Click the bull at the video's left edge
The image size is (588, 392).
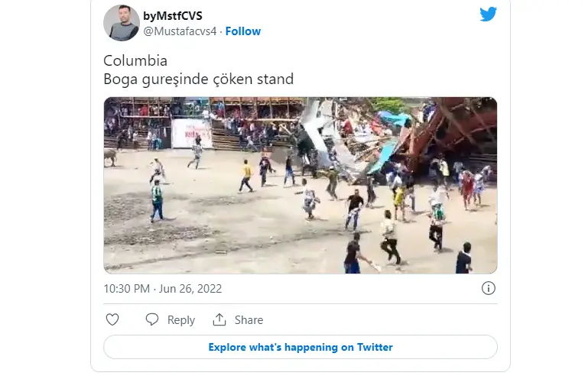pos(110,157)
